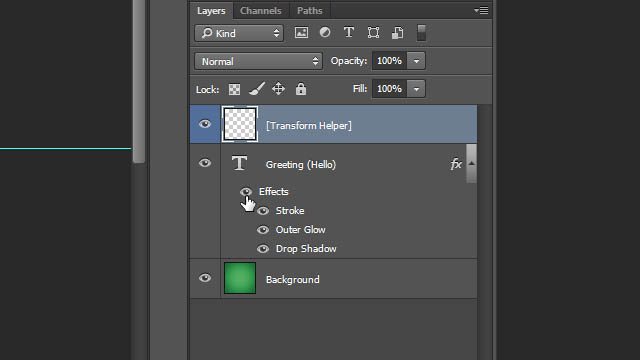640x360 pixels.
Task: Click the lock all padlock icon
Action: pyautogui.click(x=301, y=89)
